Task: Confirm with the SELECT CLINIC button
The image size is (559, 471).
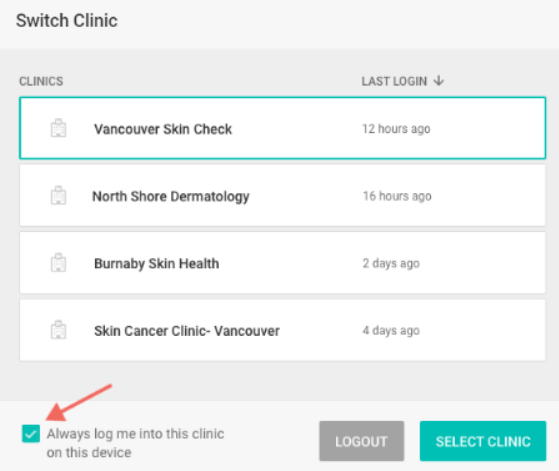Action: [483, 441]
